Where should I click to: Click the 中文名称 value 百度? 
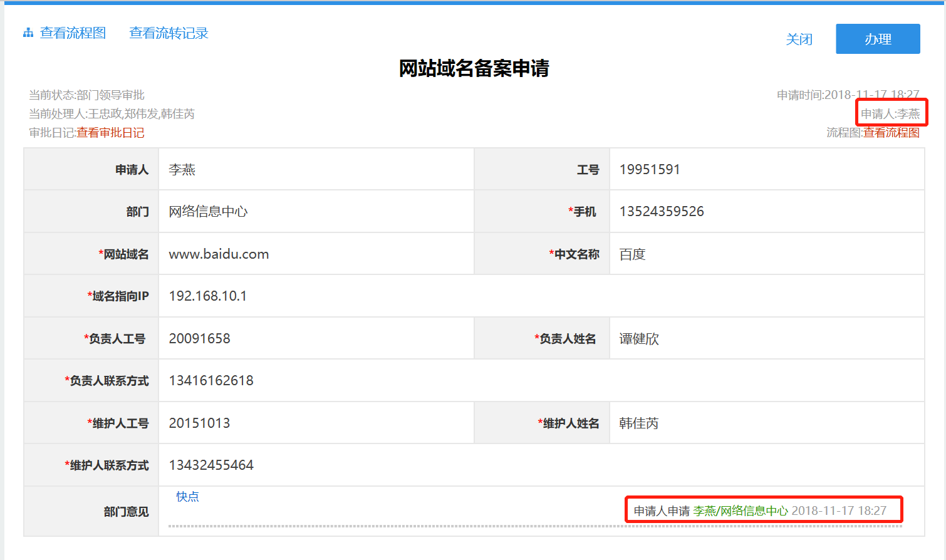coord(632,254)
